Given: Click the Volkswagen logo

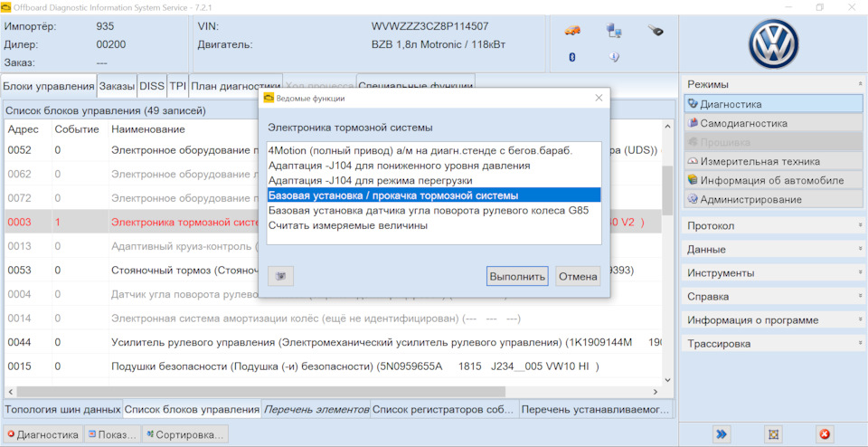Looking at the screenshot, I should point(773,43).
